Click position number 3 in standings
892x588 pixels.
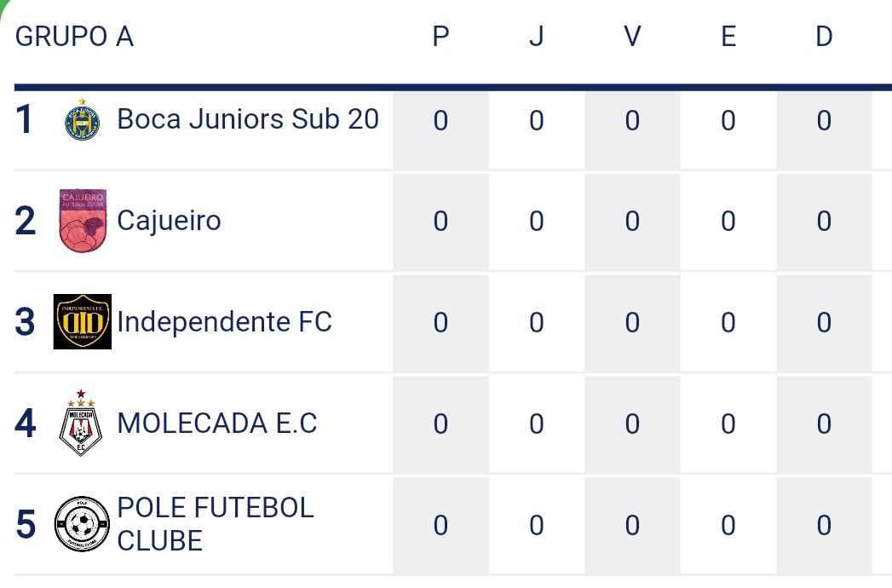pos(25,321)
